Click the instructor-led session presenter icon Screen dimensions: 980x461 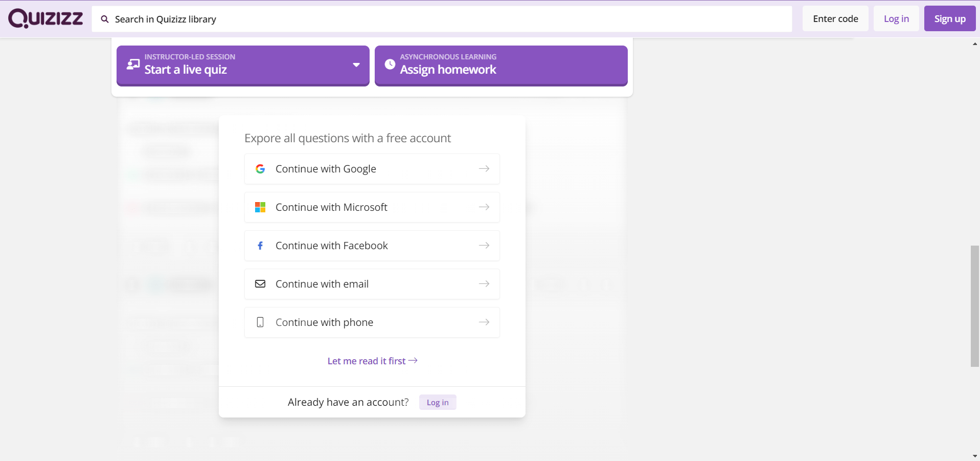[x=133, y=64]
